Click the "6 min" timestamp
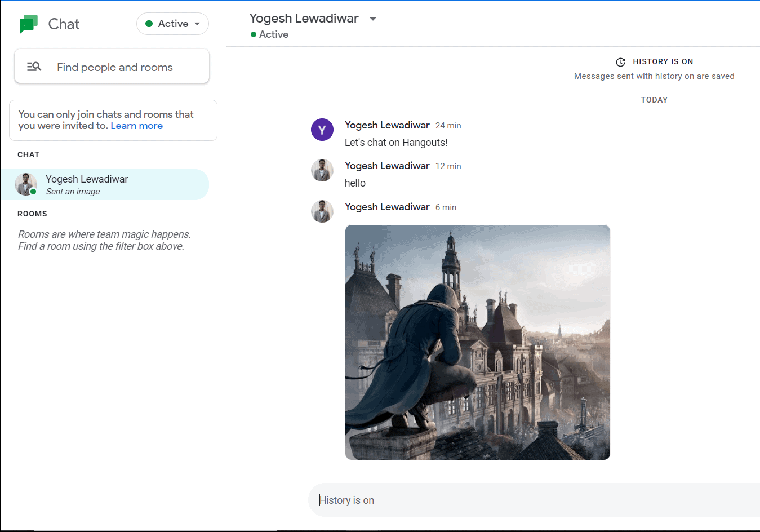 pos(446,207)
